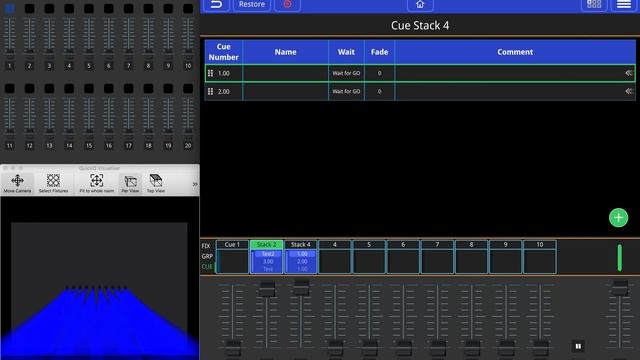Switch to Top View
Viewport: 640px width, 360px height.
156,183
